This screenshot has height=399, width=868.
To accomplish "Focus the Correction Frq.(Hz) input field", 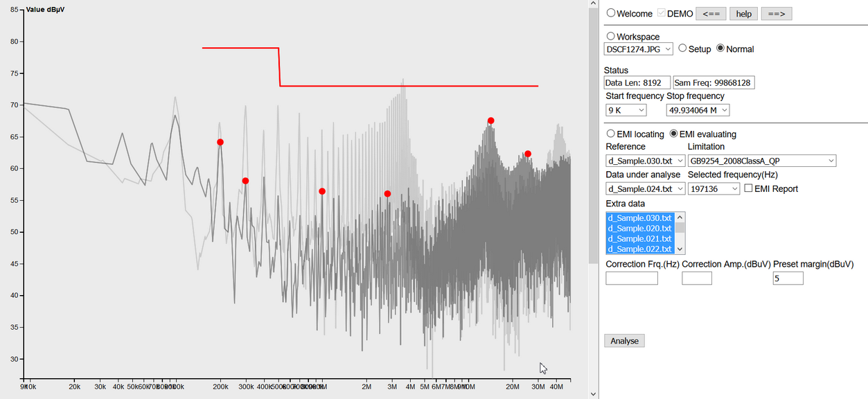I will point(632,278).
